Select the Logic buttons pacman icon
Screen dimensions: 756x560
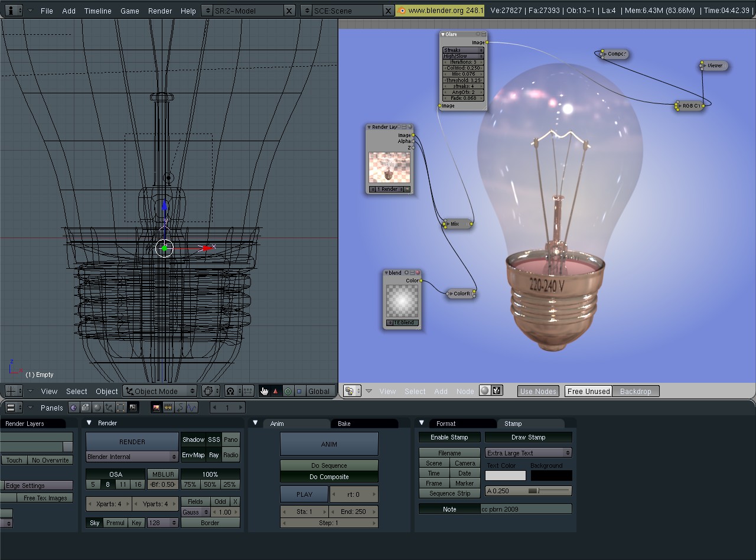click(73, 407)
